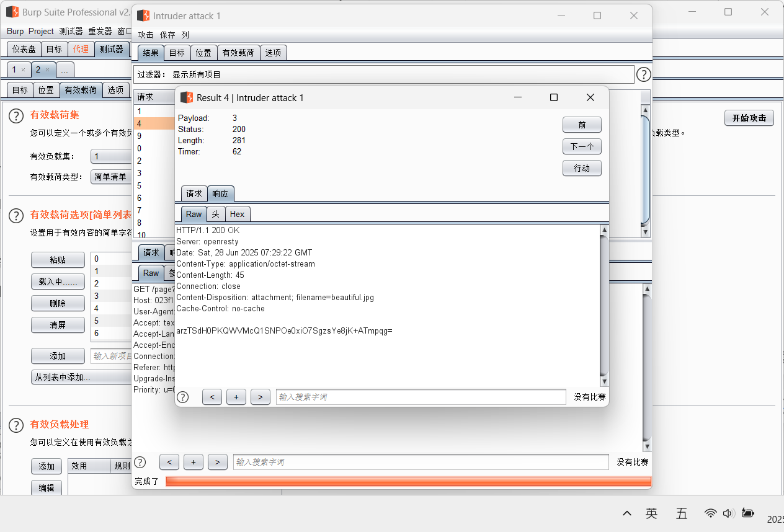This screenshot has width=784, height=532.
Task: Click the 五 input method indicator
Action: coord(682,513)
